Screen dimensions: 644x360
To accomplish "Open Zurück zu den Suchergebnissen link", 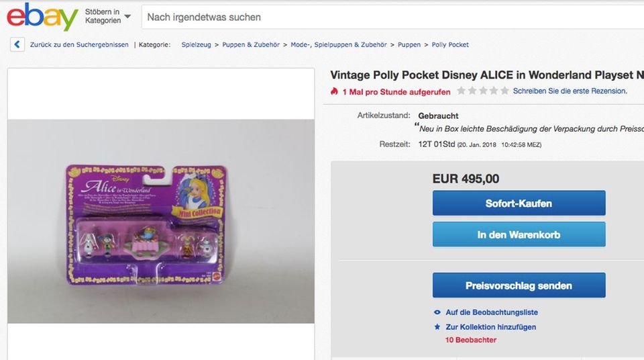I will click(x=79, y=45).
